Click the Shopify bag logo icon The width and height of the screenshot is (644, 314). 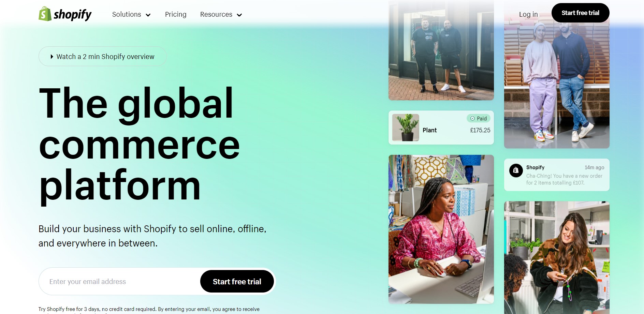(x=45, y=14)
